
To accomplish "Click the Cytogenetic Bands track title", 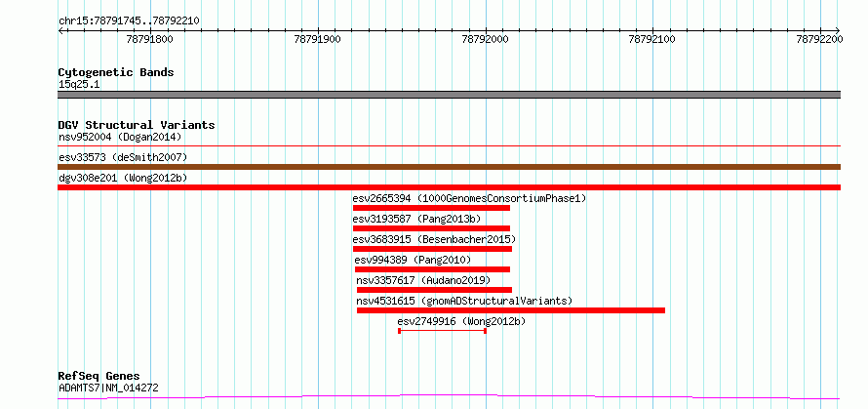I will [116, 72].
